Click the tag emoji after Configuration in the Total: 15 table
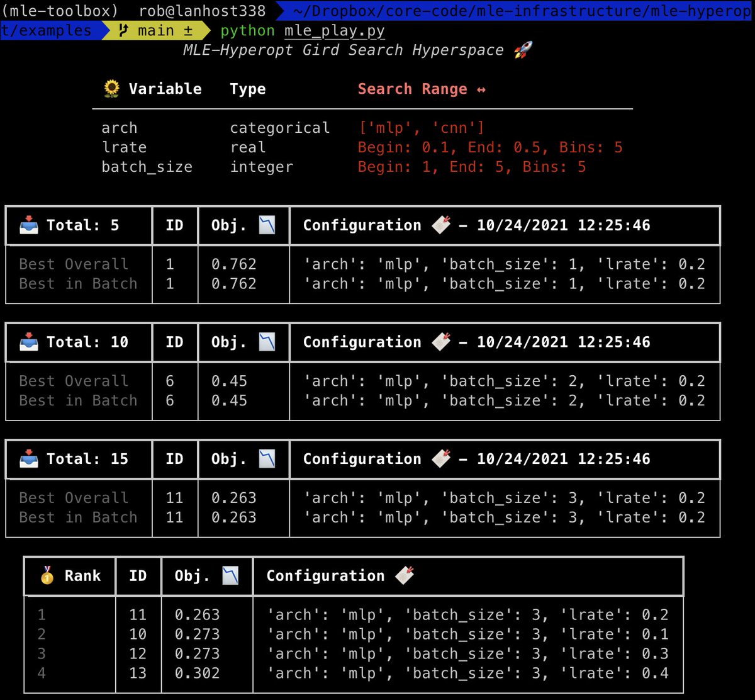The image size is (755, 700). (441, 459)
